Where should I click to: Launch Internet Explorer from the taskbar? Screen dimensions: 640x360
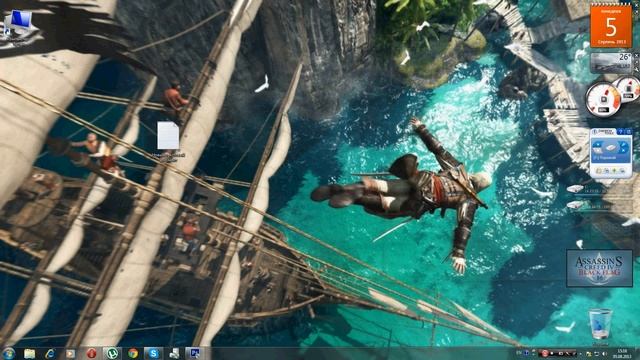coord(50,353)
